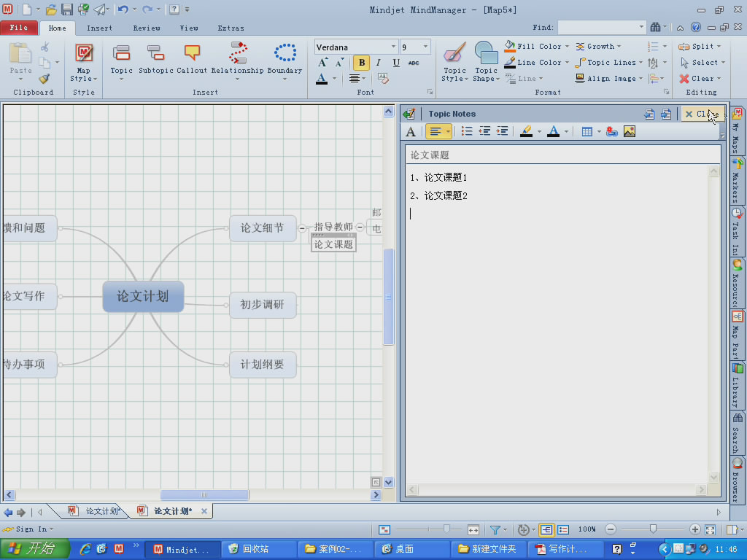Open the Markers side panel tab
Viewport: 747px width, 560px height.
tap(737, 181)
